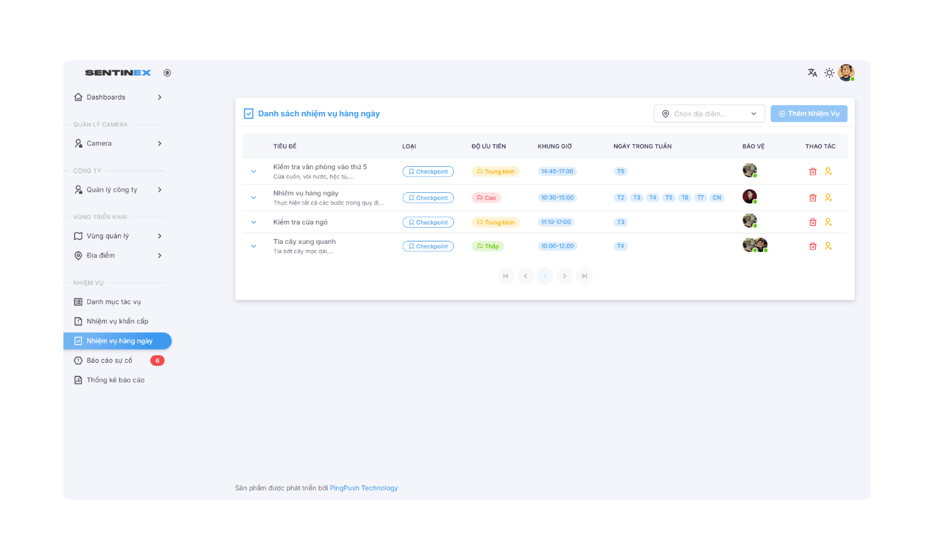This screenshot has height=560, width=934.
Task: Jump to last page in pagination
Action: (584, 276)
